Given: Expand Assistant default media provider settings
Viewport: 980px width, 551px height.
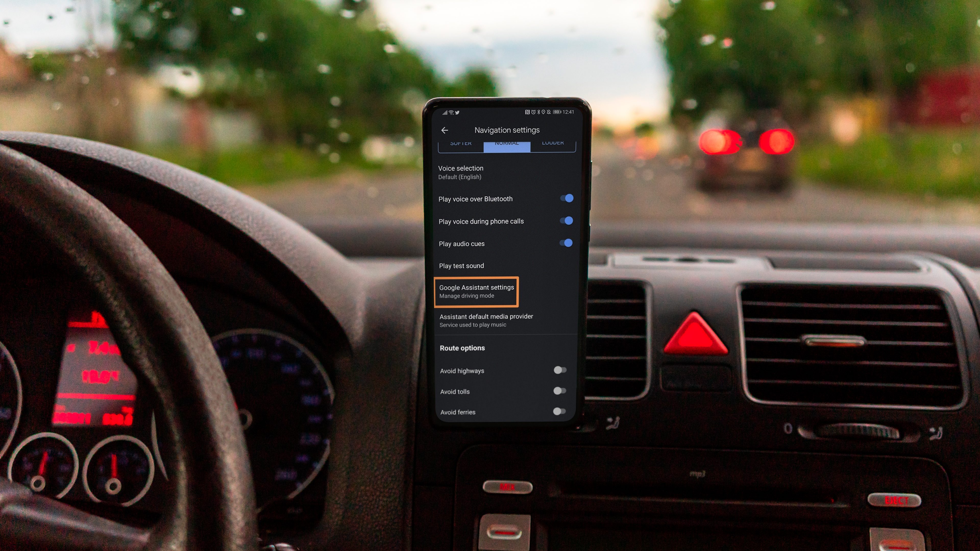Looking at the screenshot, I should point(505,320).
